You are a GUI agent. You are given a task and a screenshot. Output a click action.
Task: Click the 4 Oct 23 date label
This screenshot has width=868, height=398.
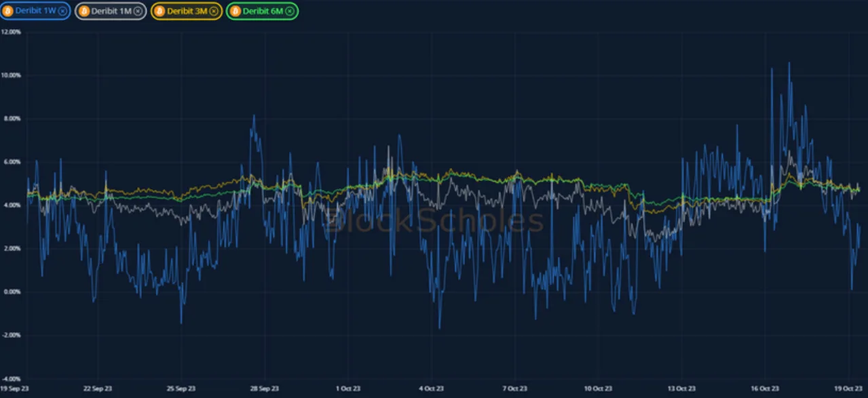pos(431,389)
